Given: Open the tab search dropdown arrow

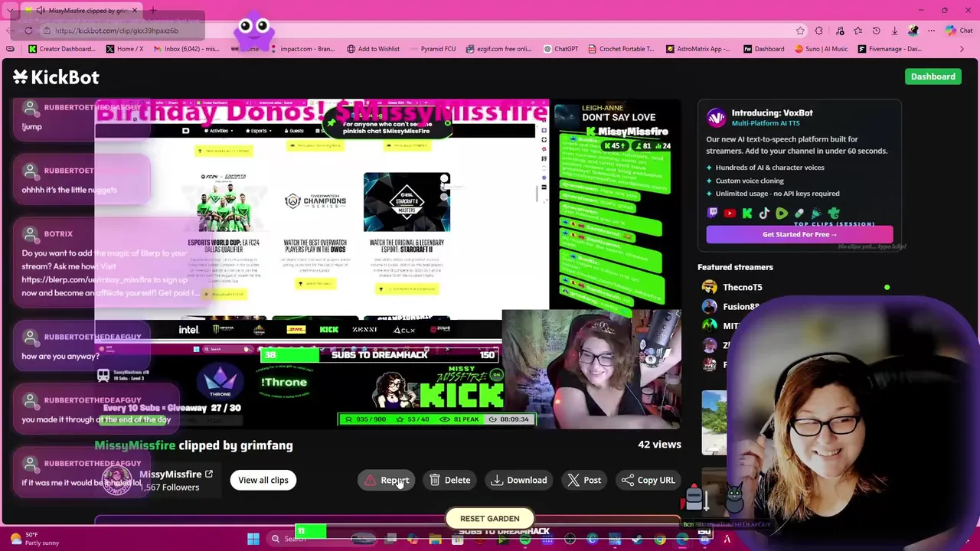Looking at the screenshot, I should click(x=10, y=11).
